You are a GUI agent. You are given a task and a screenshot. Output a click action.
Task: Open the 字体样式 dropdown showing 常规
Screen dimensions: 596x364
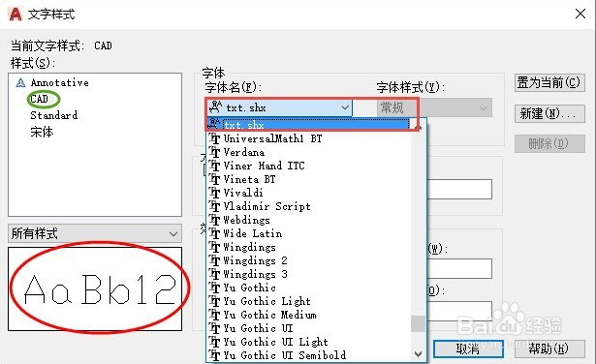coord(434,107)
